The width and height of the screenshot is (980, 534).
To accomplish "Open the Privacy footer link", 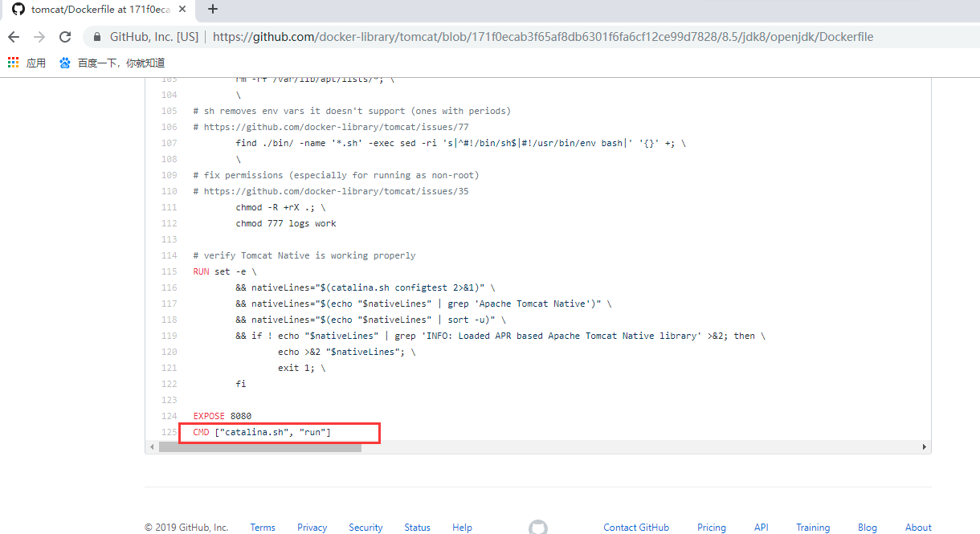I will [312, 528].
